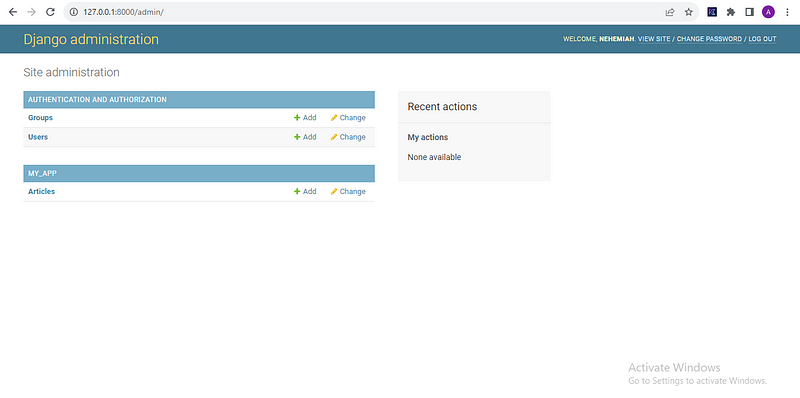Bookmark this page with the star icon
800x398 pixels.
click(689, 12)
